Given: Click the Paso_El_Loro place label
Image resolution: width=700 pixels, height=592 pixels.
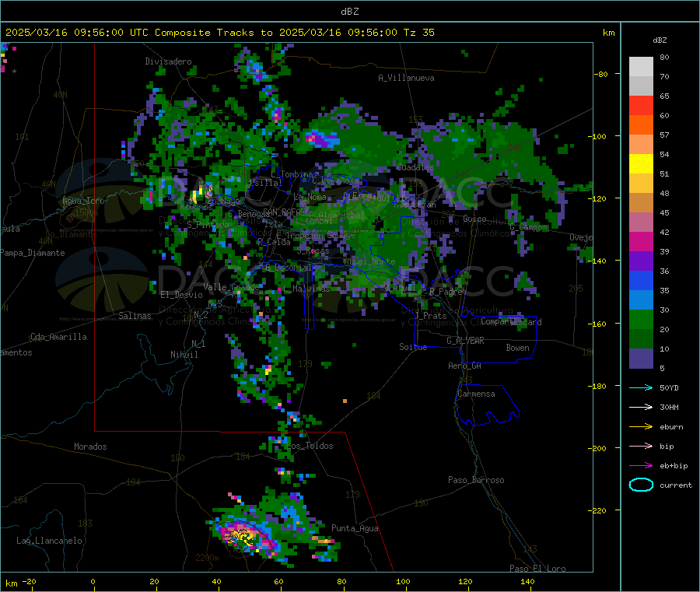Looking at the screenshot, I should (x=537, y=569).
